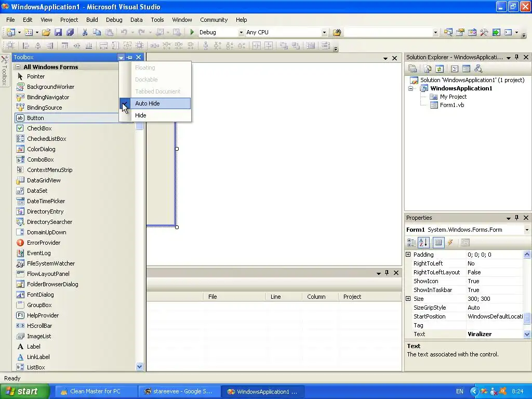Click the Text property value Viralizer
The width and height of the screenshot is (532, 399).
[495, 334]
